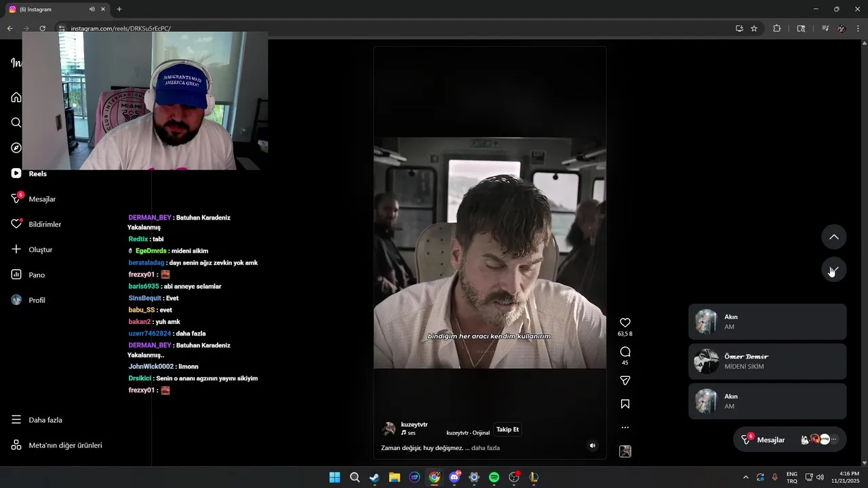Open Windows taskbar search
Viewport: 868px width, 488px height.
click(355, 477)
